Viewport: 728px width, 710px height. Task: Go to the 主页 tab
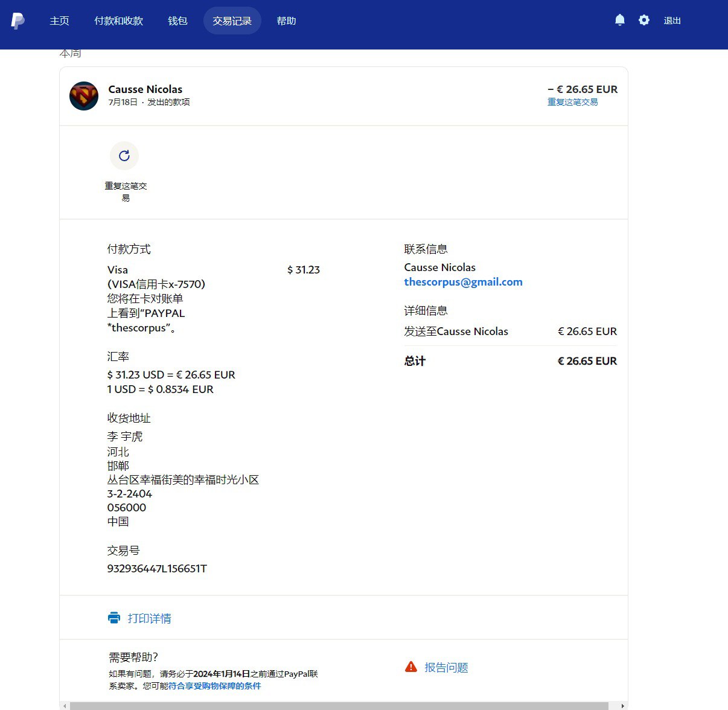59,21
